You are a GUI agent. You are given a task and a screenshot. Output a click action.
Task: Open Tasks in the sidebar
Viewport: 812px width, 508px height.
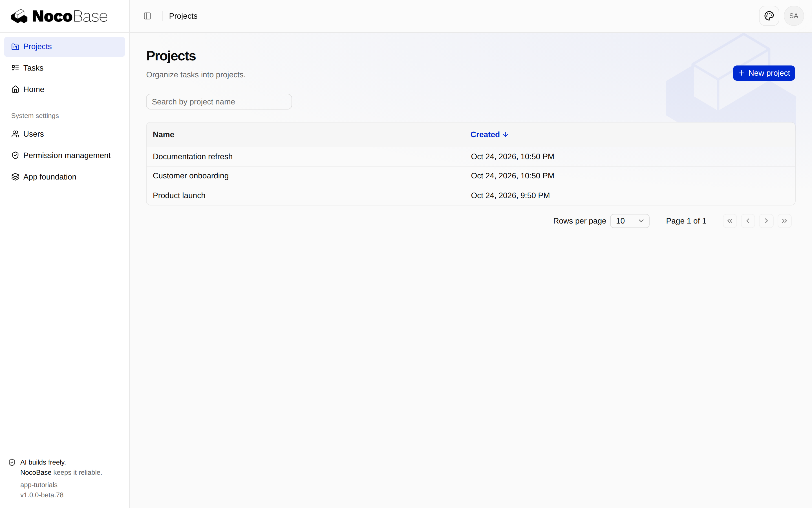point(64,68)
